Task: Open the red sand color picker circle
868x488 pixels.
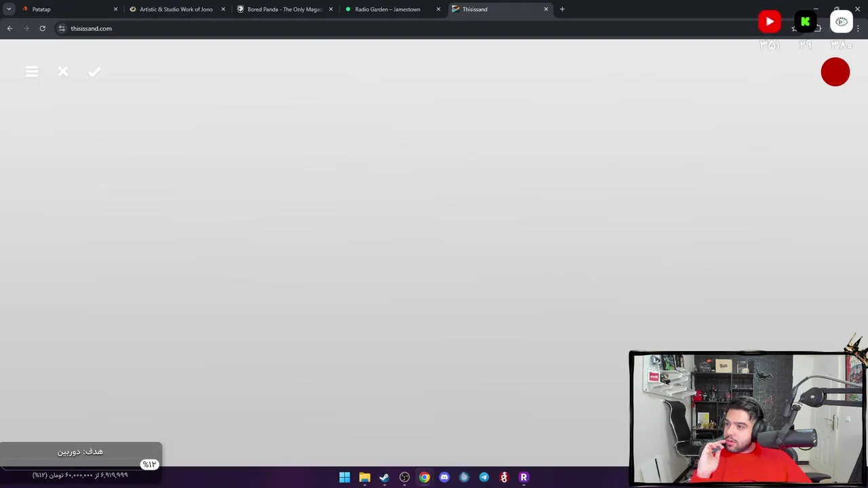Action: coord(835,72)
